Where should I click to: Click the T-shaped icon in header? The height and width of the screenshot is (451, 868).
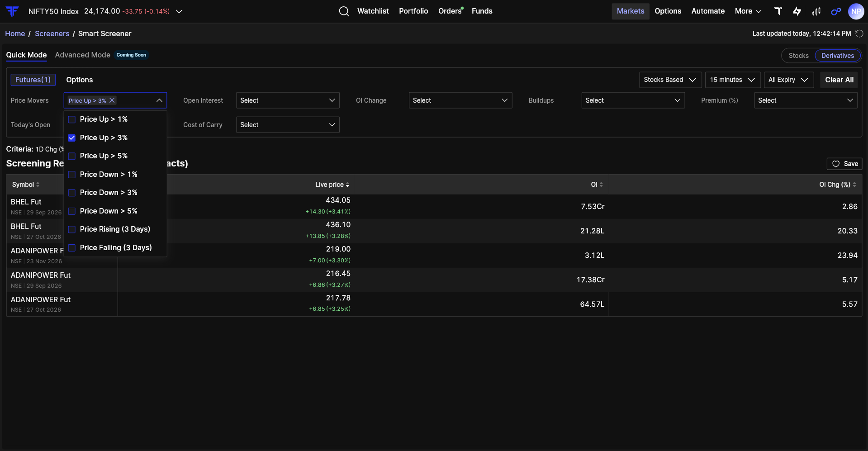click(x=778, y=11)
